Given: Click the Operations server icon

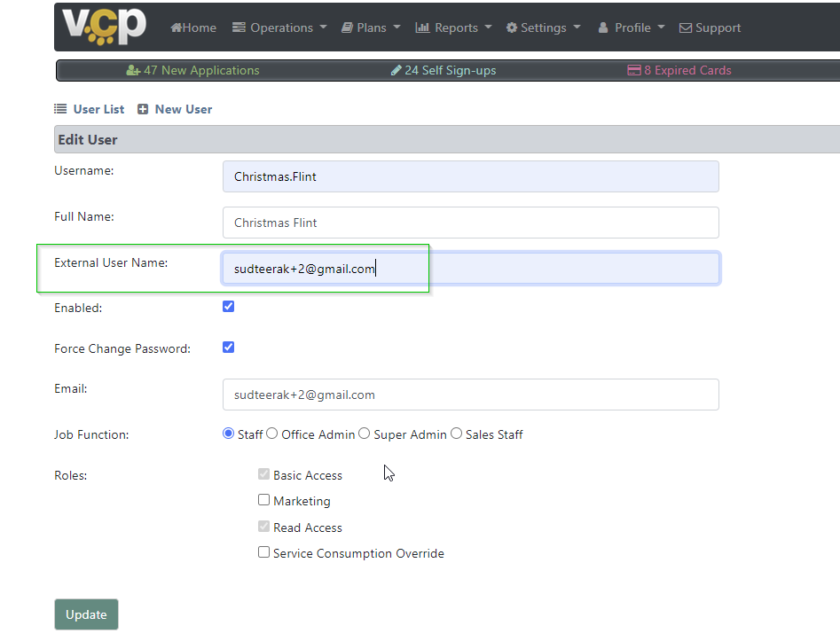Looking at the screenshot, I should tap(239, 27).
